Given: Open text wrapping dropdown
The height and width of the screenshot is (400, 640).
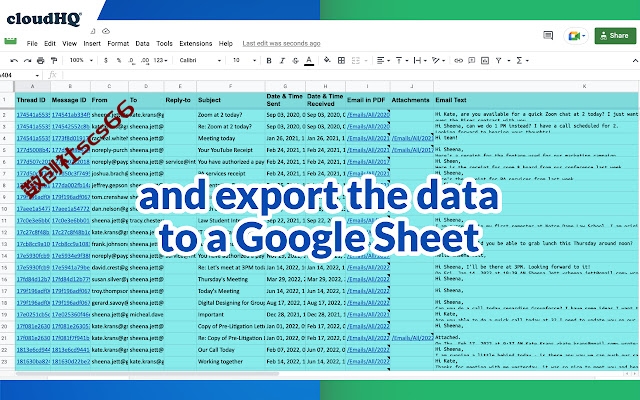Looking at the screenshot, I should [x=420, y=60].
